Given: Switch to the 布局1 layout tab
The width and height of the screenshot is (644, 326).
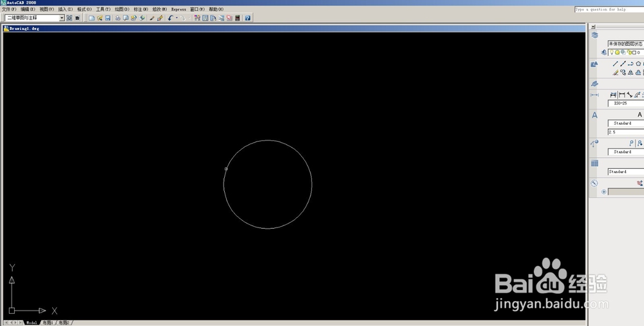Looking at the screenshot, I should 48,323.
